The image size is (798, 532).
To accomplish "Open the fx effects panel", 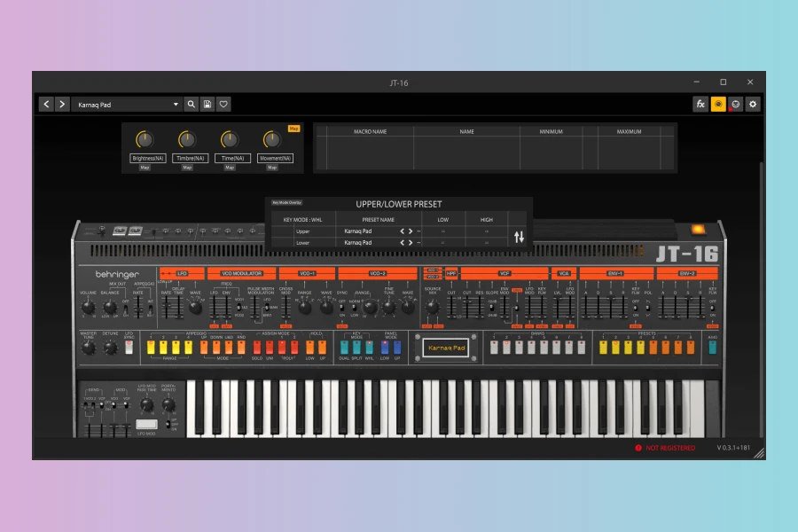I will point(700,105).
